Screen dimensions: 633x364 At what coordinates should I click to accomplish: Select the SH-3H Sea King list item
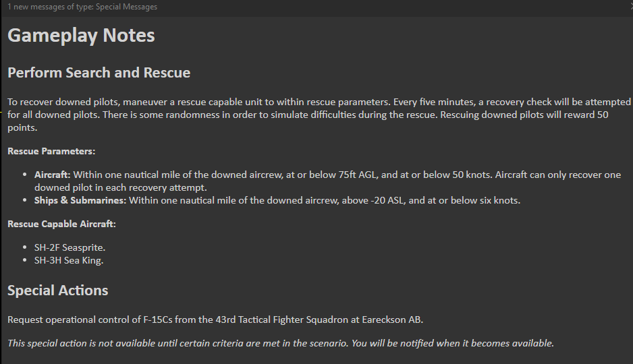click(69, 260)
